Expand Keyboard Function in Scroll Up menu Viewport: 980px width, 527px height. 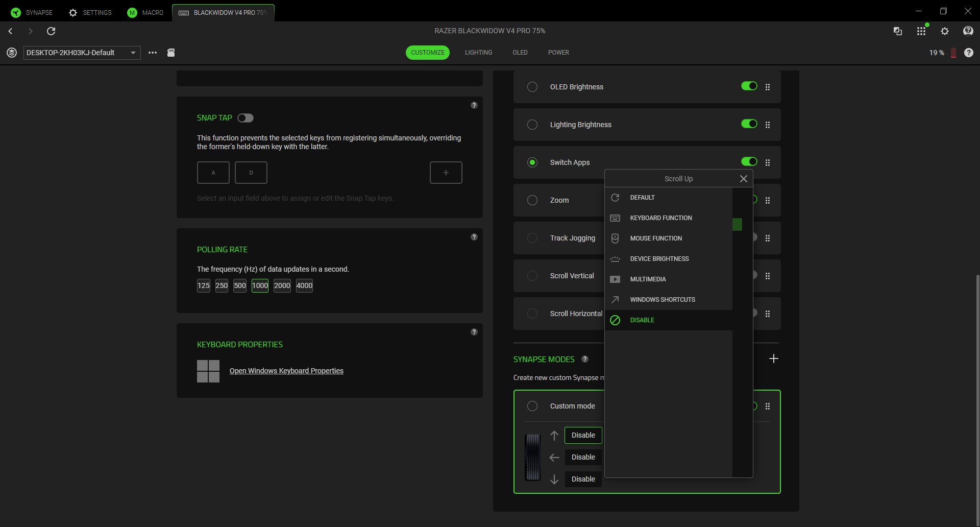[x=661, y=218]
